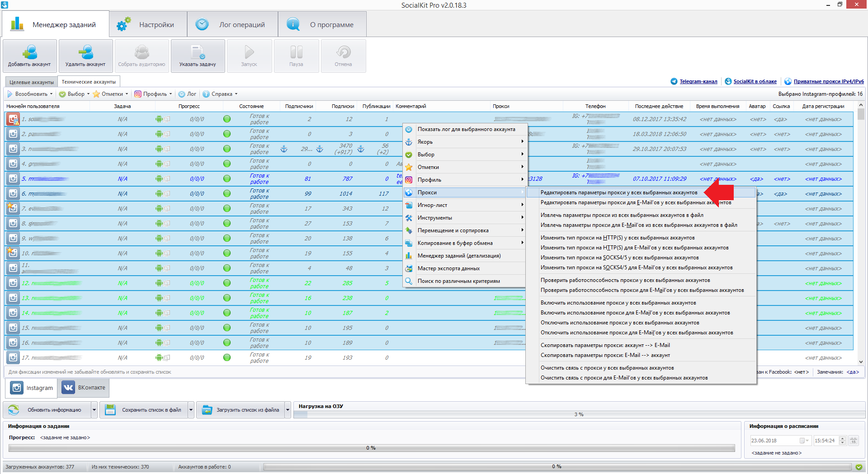Select Мастер экспорта данных menu item
The image size is (868, 474).
pos(465,268)
